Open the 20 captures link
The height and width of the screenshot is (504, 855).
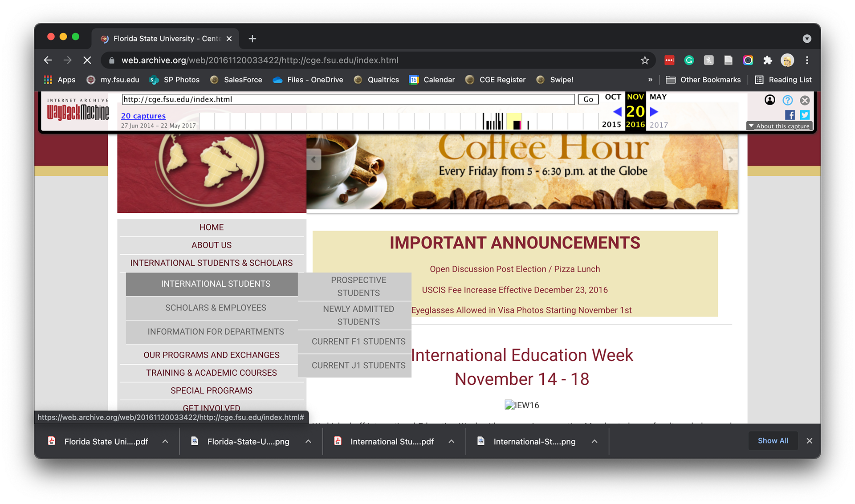[143, 116]
